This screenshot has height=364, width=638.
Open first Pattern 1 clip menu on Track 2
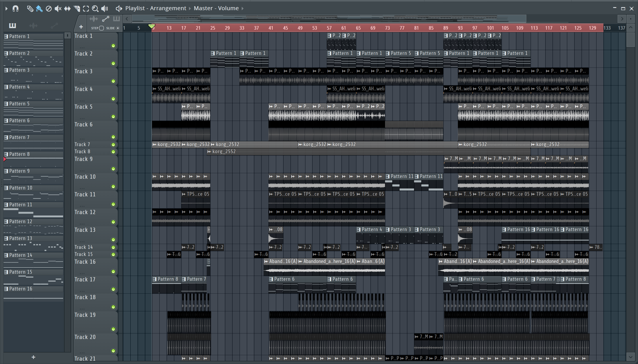point(213,54)
